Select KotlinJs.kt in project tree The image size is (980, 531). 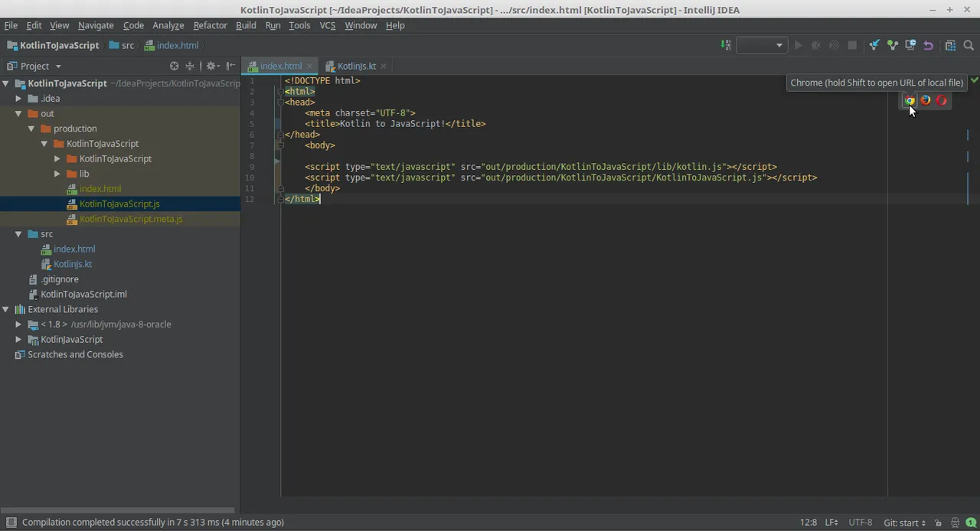(73, 264)
